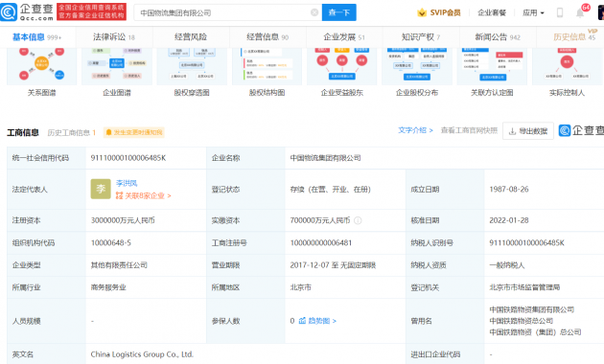Open the SVIP会员 link
Screen dimensions: 604x364
click(x=445, y=12)
